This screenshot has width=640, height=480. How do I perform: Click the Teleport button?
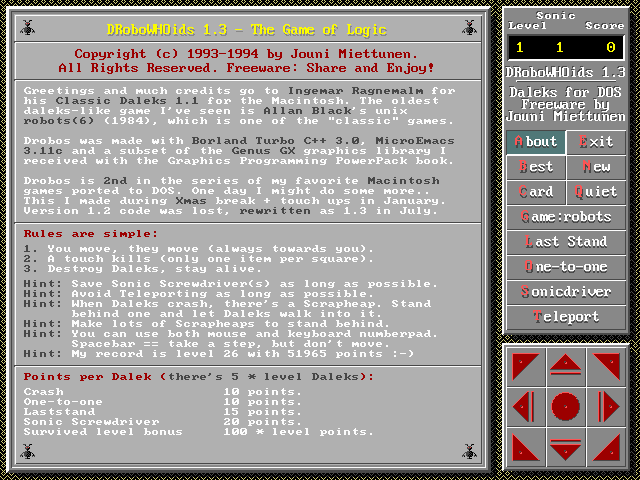(566, 317)
